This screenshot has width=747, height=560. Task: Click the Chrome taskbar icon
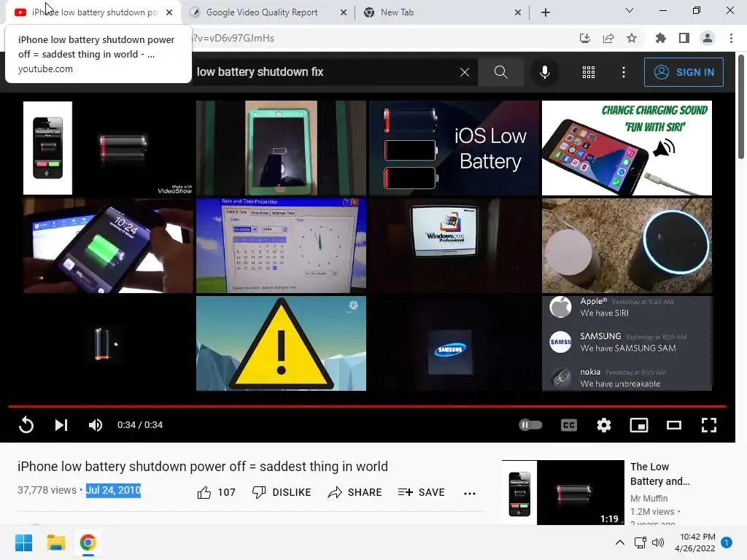[88, 542]
